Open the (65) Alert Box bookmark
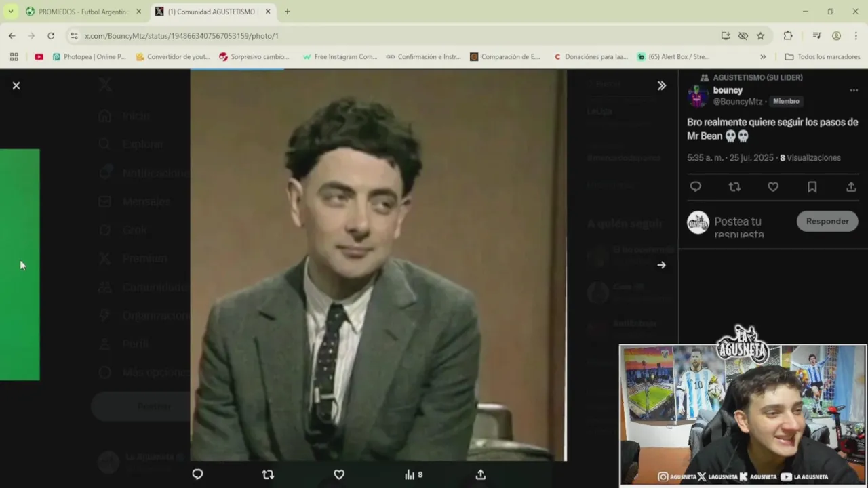This screenshot has height=488, width=868. point(673,57)
